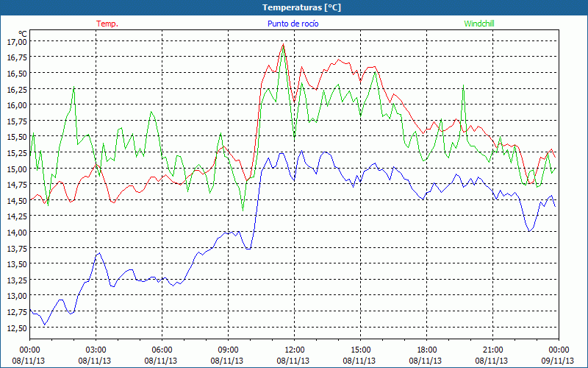Image resolution: width=588 pixels, height=368 pixels.
Task: Click the '15,50' y-axis value
Action: click(x=17, y=137)
